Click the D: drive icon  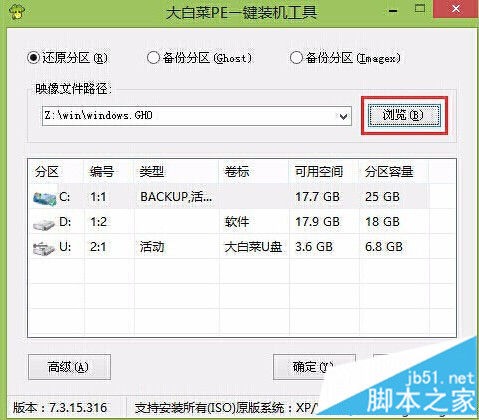point(44,224)
